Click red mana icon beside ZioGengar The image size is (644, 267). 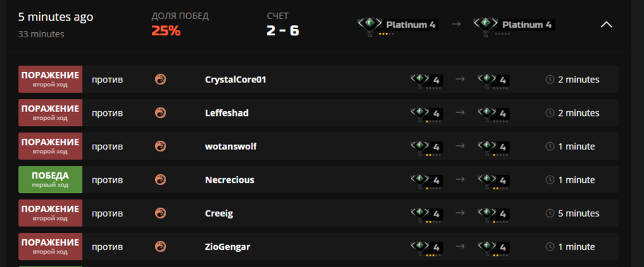pyautogui.click(x=160, y=247)
